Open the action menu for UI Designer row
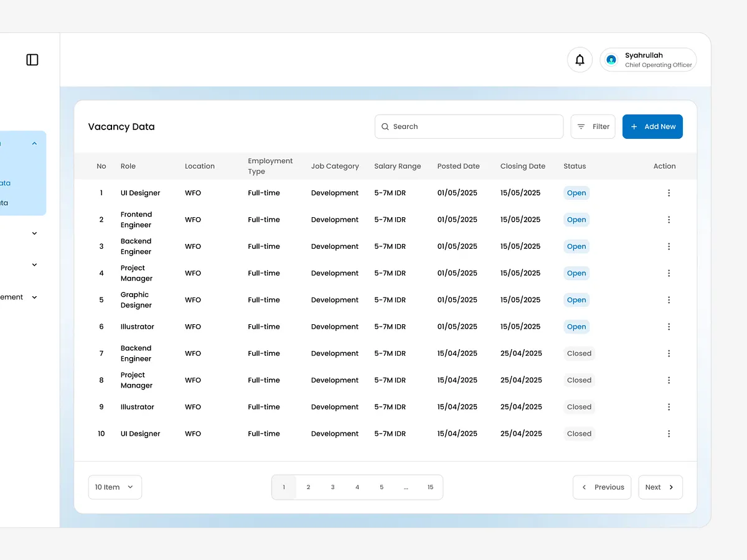 point(669,193)
